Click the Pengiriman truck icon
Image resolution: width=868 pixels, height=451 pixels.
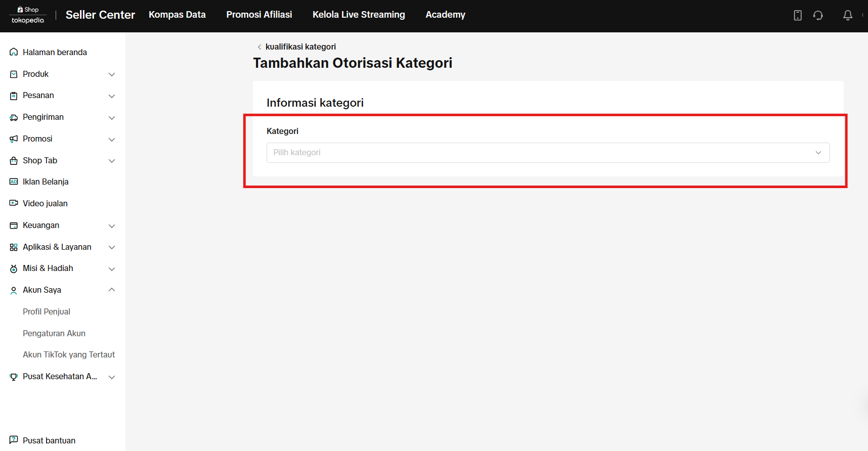coord(14,117)
